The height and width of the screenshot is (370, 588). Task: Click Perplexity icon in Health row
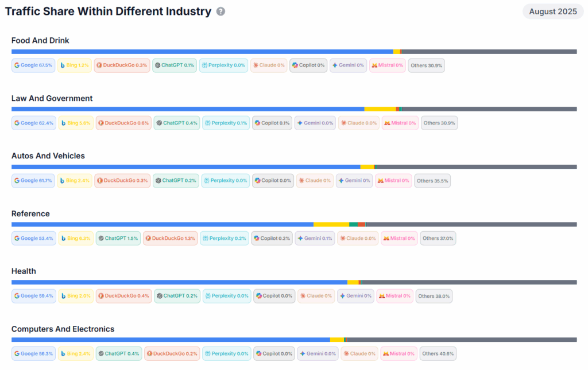coord(207,296)
